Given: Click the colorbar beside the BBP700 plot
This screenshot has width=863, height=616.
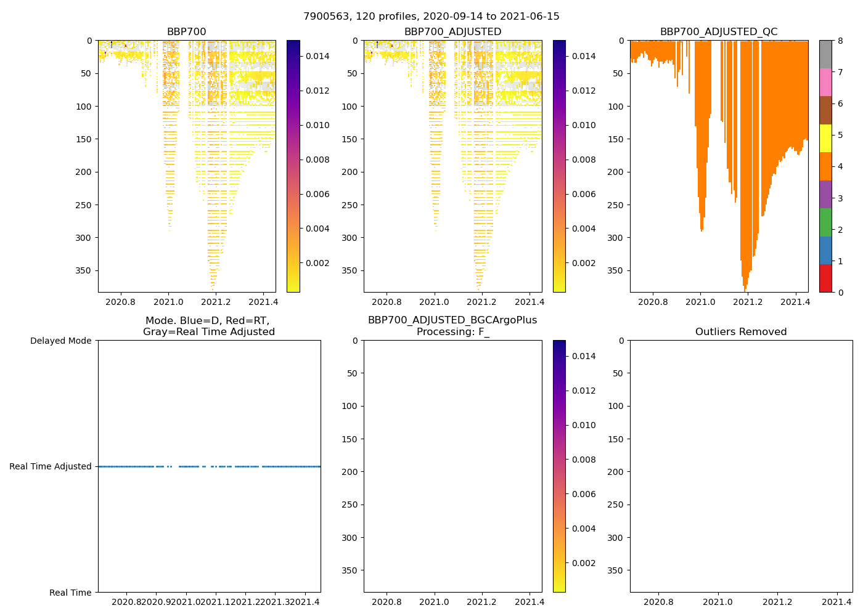Looking at the screenshot, I should pos(293,166).
